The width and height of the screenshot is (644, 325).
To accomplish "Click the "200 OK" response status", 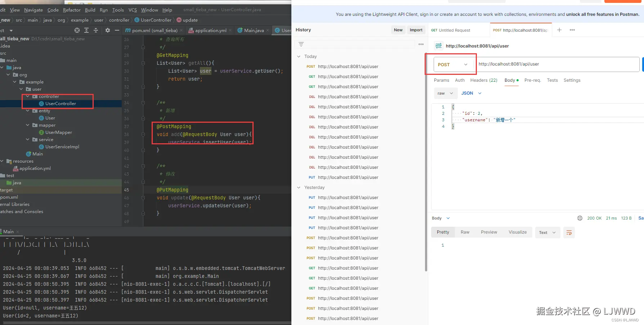I will 594,218.
